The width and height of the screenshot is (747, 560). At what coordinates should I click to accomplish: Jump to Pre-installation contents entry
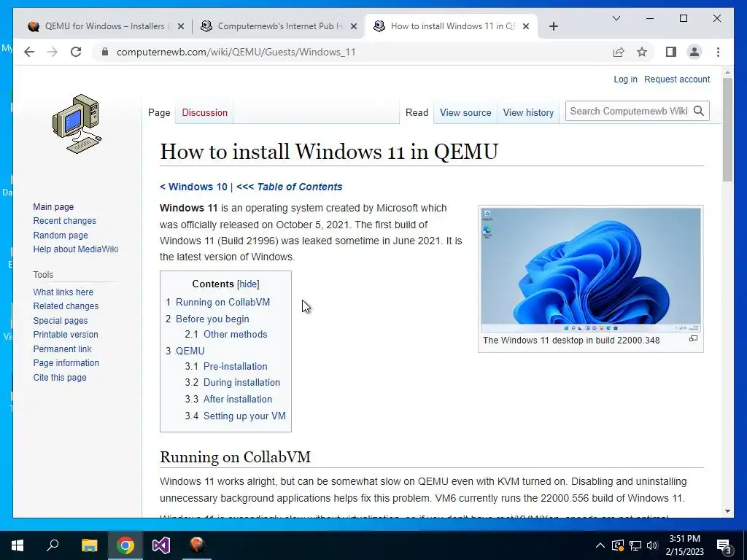point(235,366)
